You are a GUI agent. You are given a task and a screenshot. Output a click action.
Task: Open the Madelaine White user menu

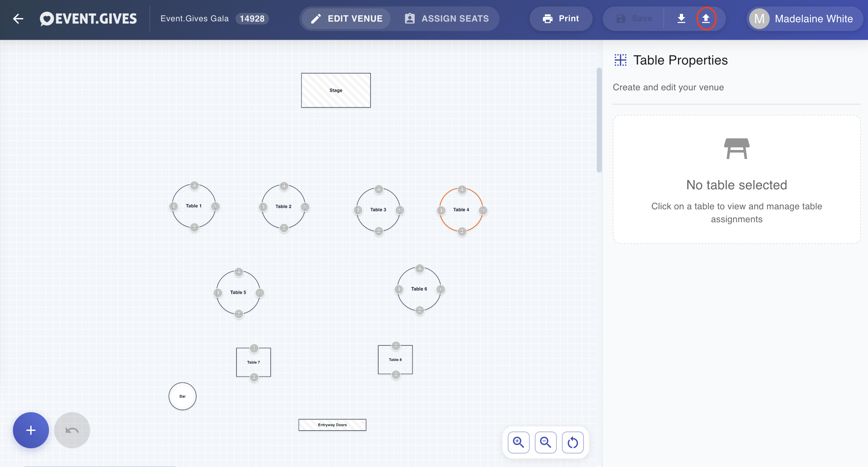pyautogui.click(x=804, y=19)
